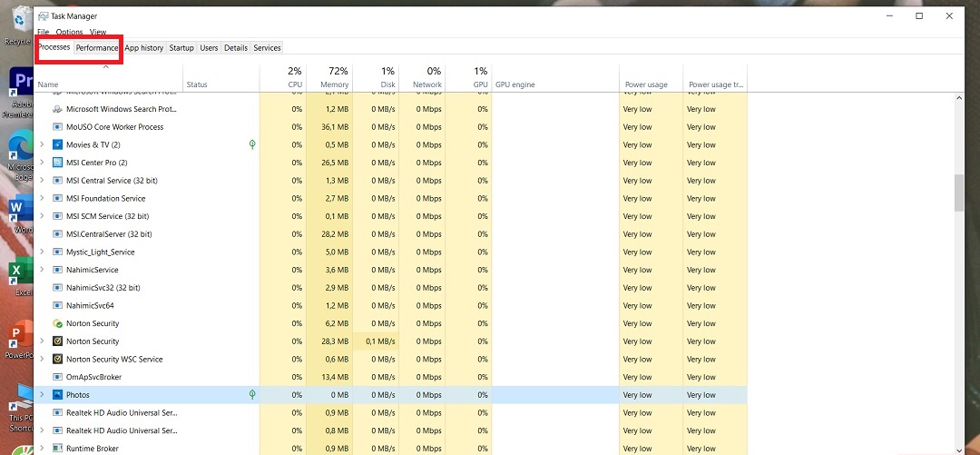Image resolution: width=980 pixels, height=455 pixels.
Task: Click the MSI.CentralServer process icon
Action: [57, 234]
